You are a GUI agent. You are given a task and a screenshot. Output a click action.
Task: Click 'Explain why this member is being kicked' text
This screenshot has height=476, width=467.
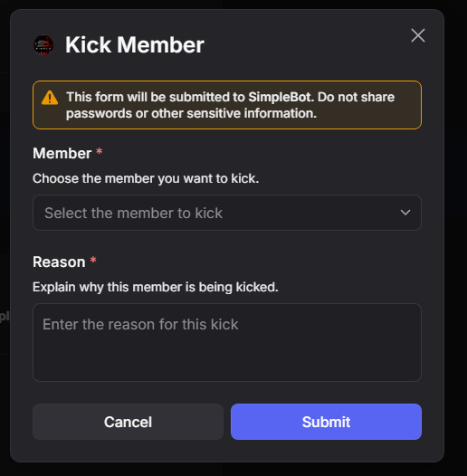(x=156, y=287)
